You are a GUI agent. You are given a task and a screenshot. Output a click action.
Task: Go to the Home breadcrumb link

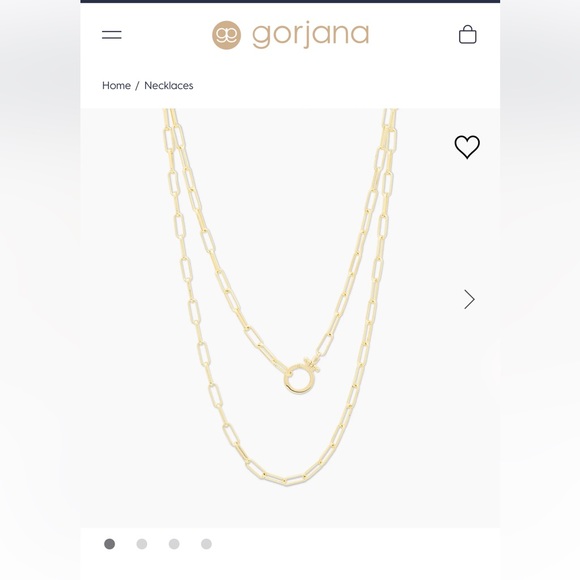[116, 85]
